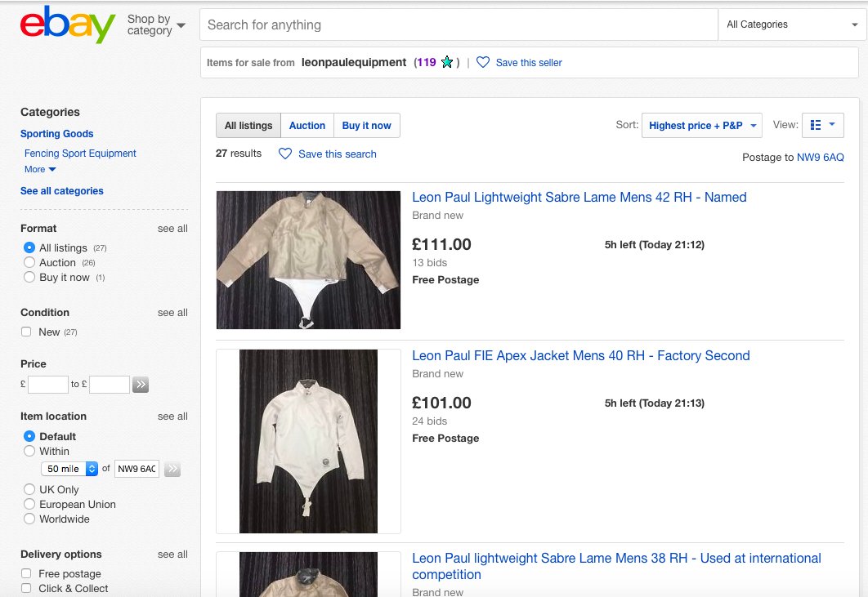Submit price range arrow button
868x597 pixels.
141,384
